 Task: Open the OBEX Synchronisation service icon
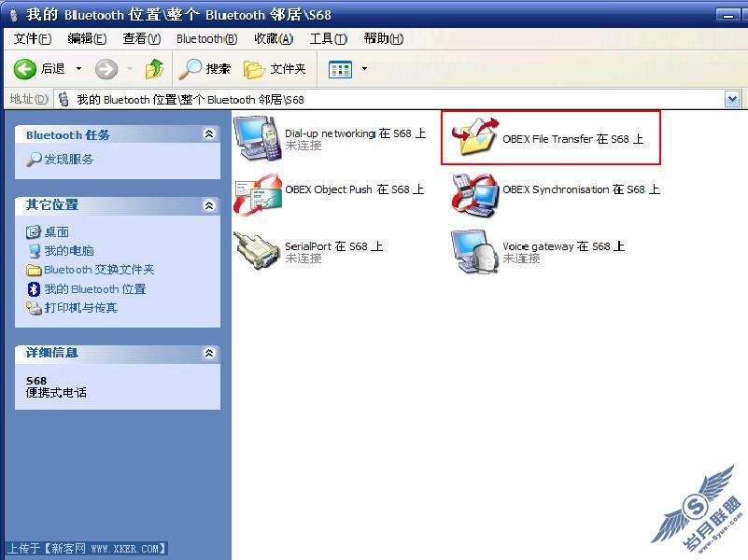475,195
